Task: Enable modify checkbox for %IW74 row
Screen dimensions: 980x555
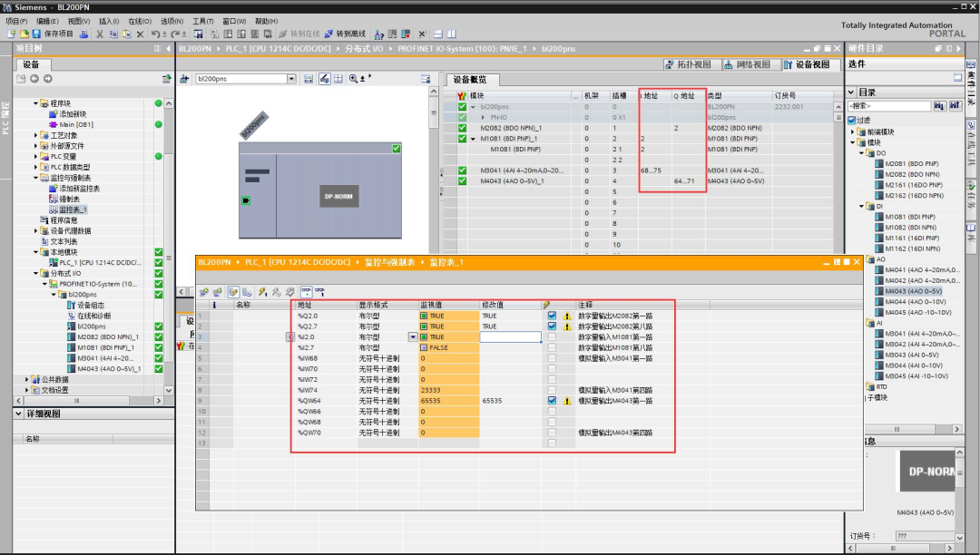Action: (552, 390)
